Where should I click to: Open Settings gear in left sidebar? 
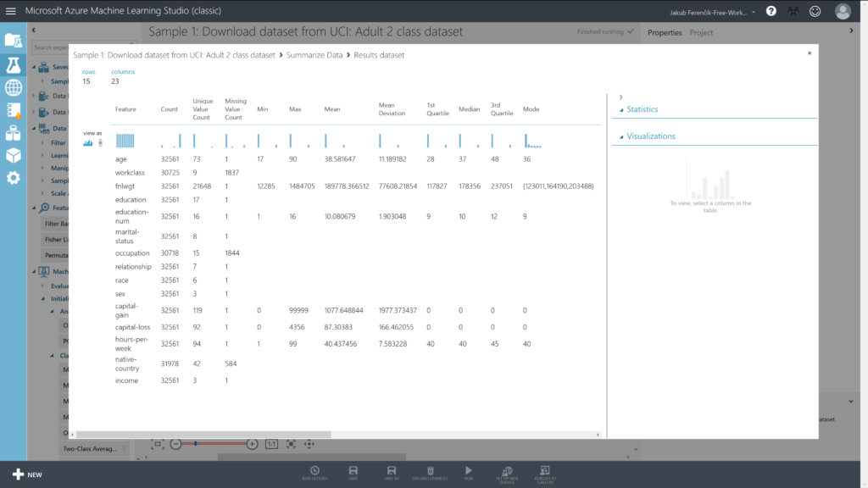coord(13,178)
